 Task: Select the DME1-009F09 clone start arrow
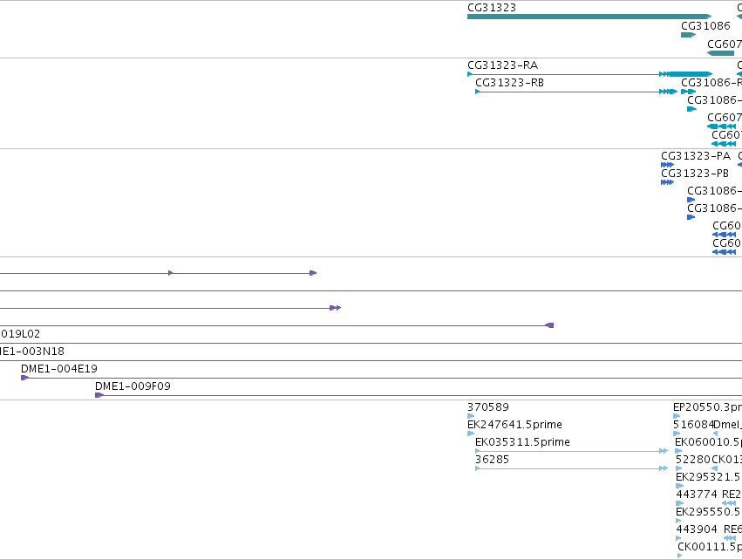pyautogui.click(x=99, y=395)
